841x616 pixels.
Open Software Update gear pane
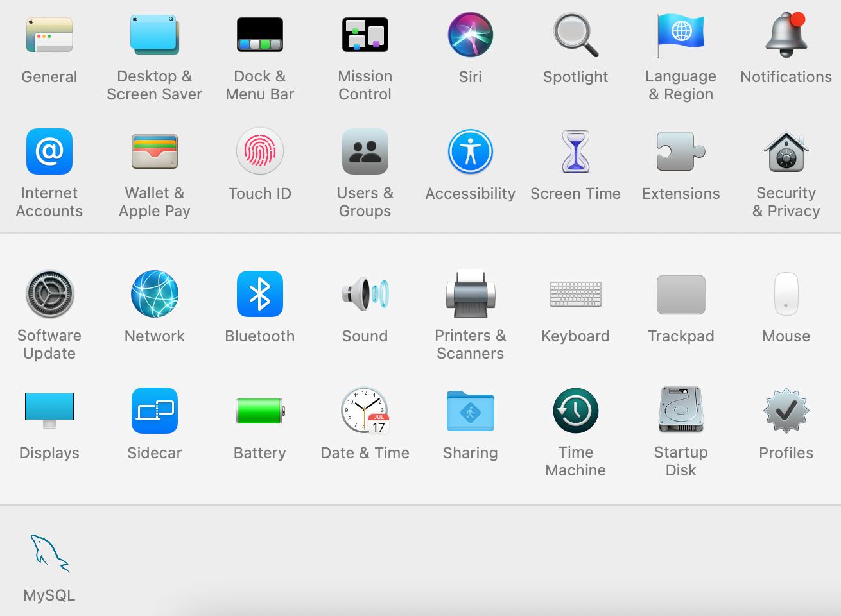pyautogui.click(x=49, y=295)
